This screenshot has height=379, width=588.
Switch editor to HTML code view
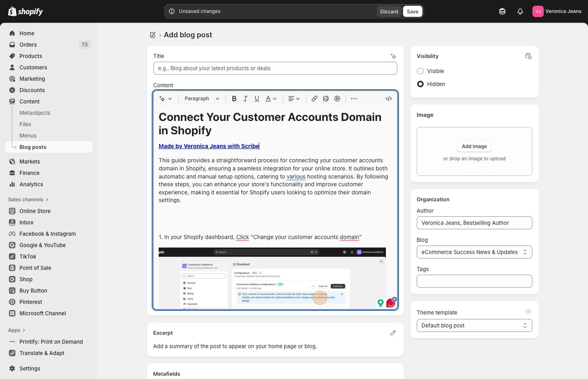pyautogui.click(x=388, y=99)
